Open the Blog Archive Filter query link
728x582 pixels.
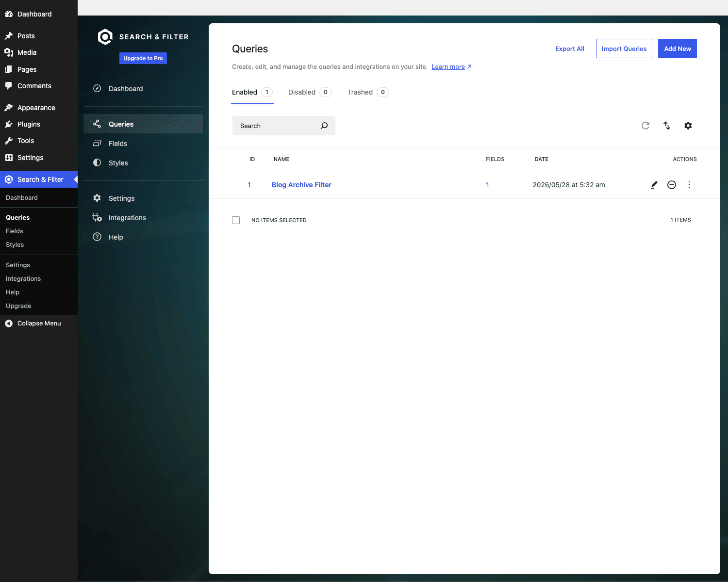click(301, 185)
